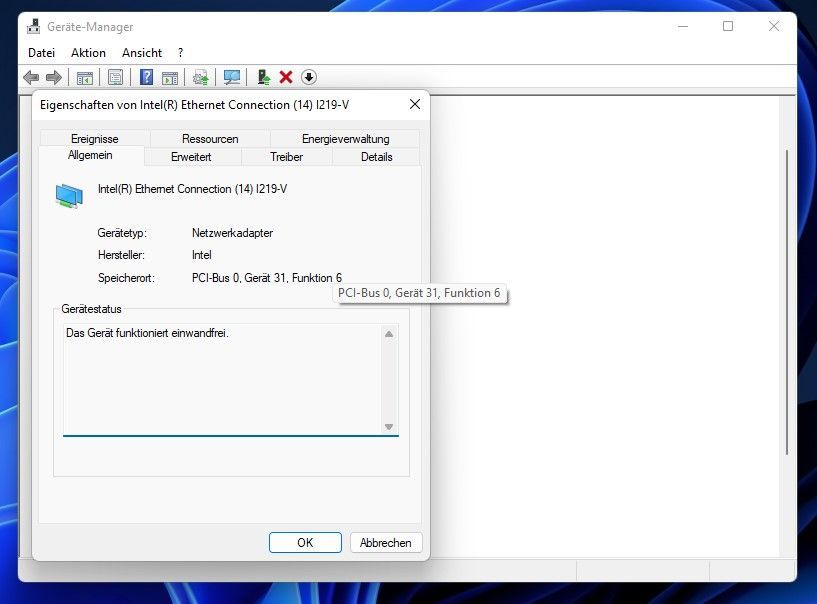Image resolution: width=817 pixels, height=604 pixels.
Task: Click the Abbrechen button
Action: 386,543
